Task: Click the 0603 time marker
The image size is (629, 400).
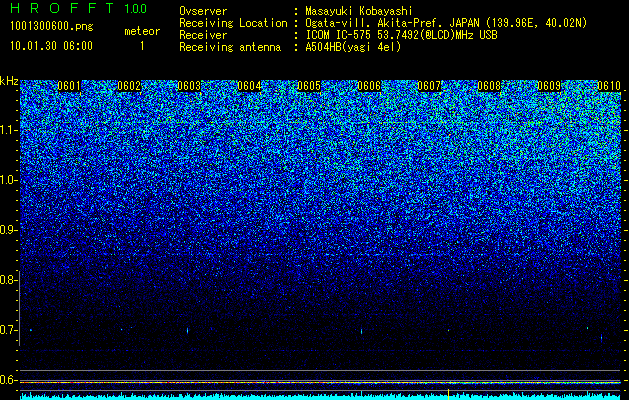Action: click(189, 86)
